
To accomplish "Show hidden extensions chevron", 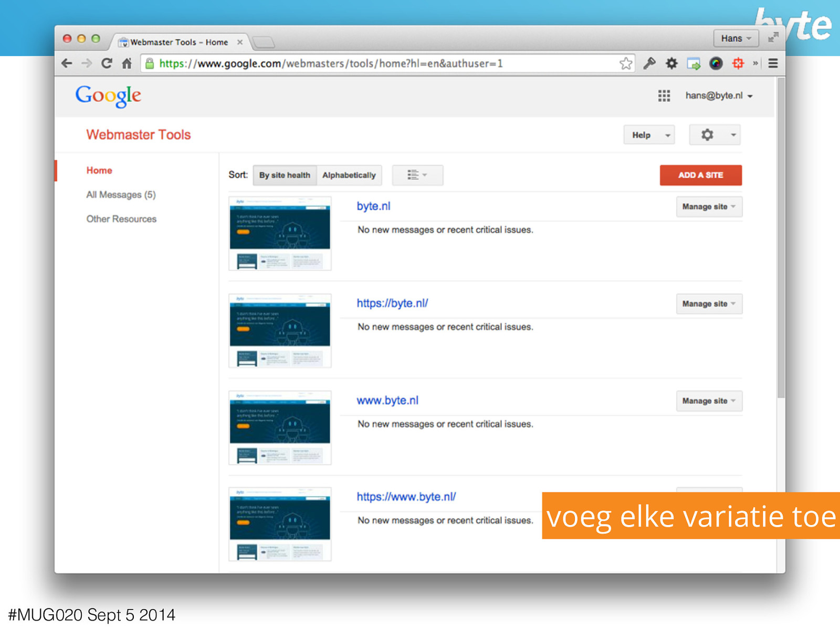I will point(755,64).
